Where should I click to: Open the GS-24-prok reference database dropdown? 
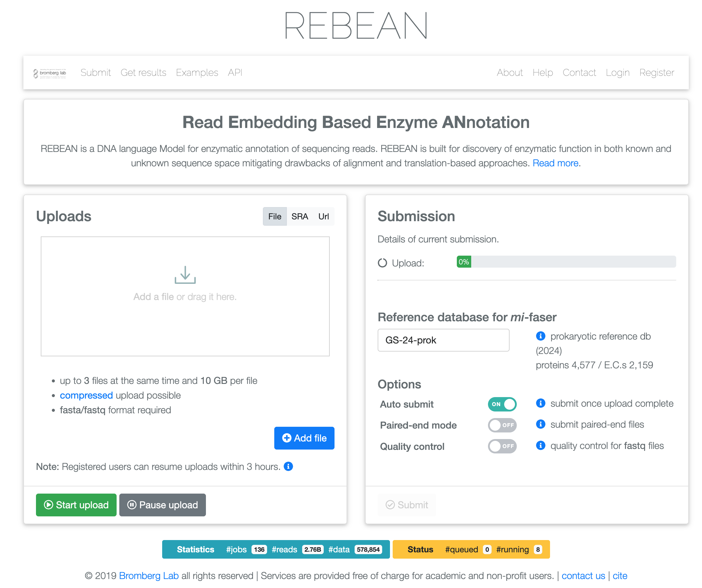(443, 340)
